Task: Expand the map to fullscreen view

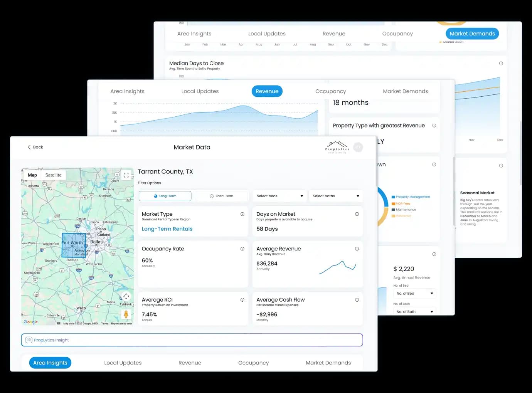Action: [x=126, y=175]
